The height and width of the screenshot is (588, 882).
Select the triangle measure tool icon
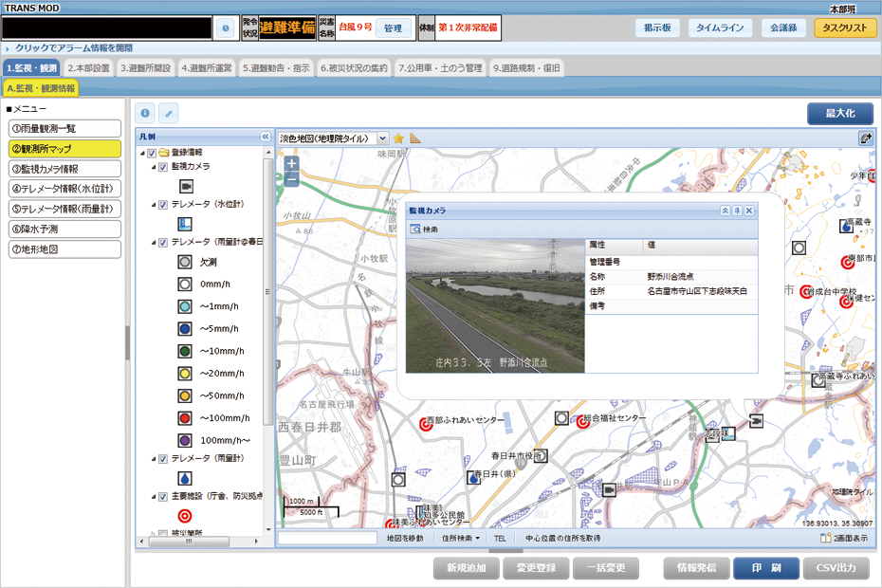(415, 138)
